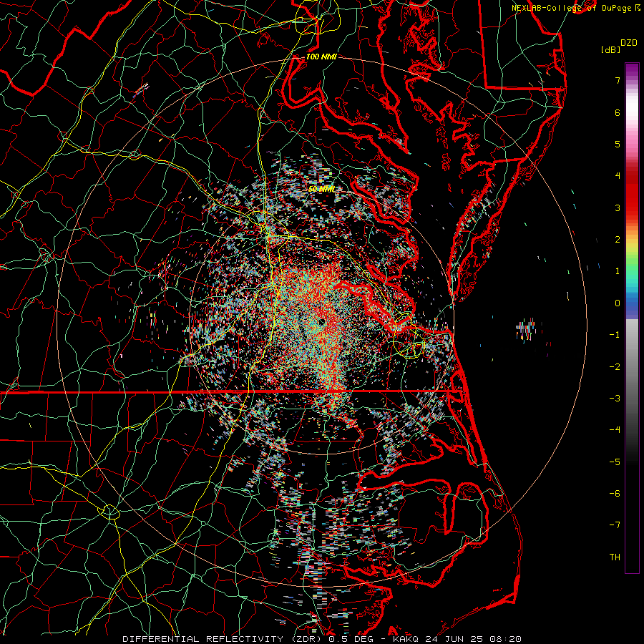Click the 7 value on color scale
Image resolution: width=644 pixels, height=644 pixels.
(618, 80)
